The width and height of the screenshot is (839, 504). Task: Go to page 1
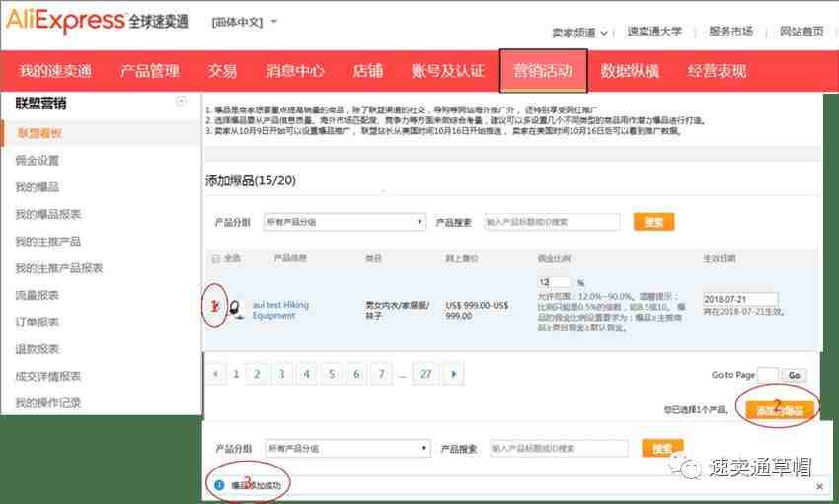236,374
